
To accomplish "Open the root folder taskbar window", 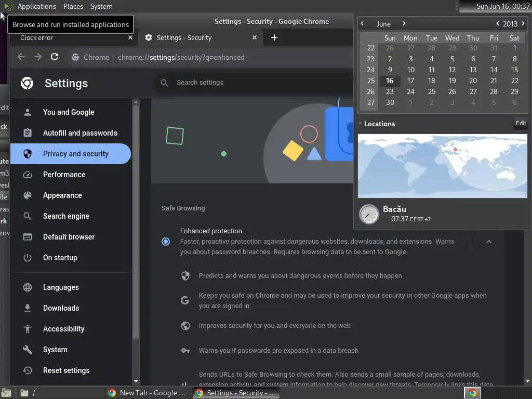I will pyautogui.click(x=61, y=393).
